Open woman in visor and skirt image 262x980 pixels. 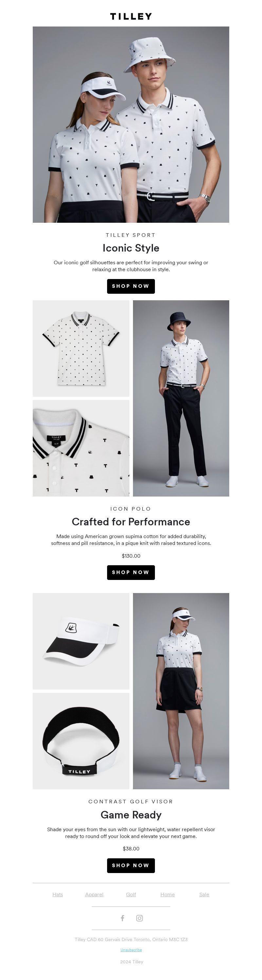pyautogui.click(x=181, y=691)
